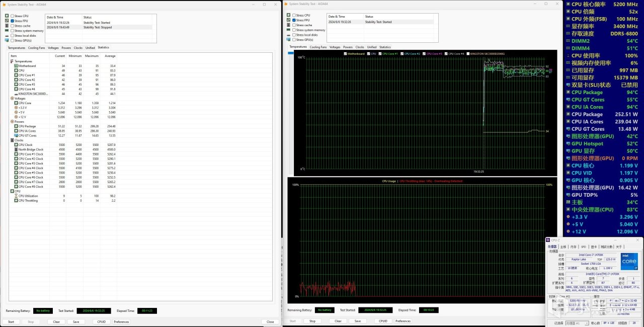Click the Intel Core i7 logo in CPU-Z

coord(629,262)
